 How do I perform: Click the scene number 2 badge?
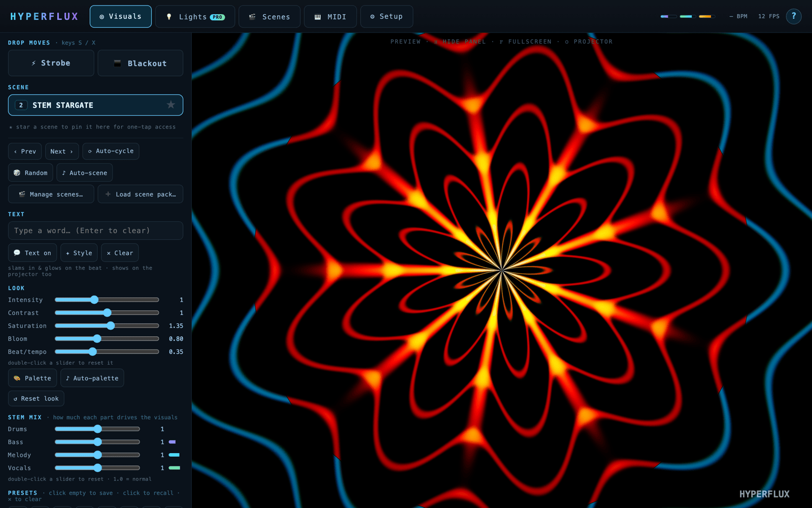21,105
